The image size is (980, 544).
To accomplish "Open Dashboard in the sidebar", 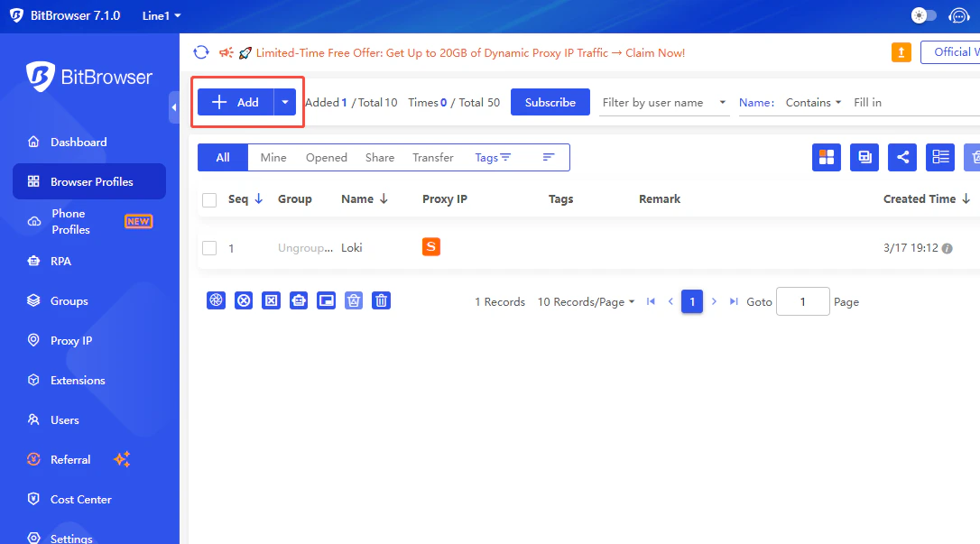I will pyautogui.click(x=89, y=142).
